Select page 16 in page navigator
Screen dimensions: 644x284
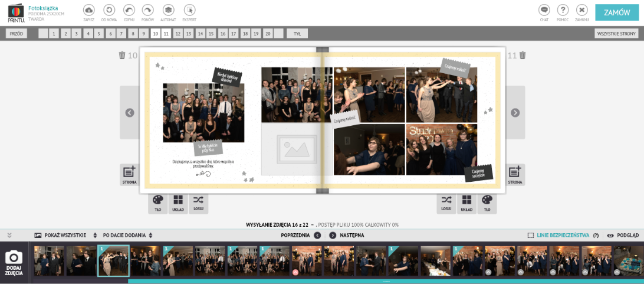point(222,34)
